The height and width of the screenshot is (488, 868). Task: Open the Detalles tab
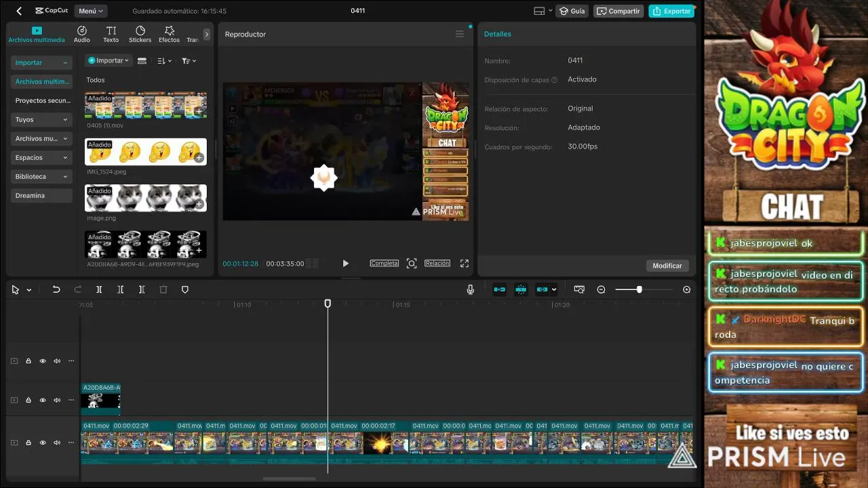click(x=498, y=34)
